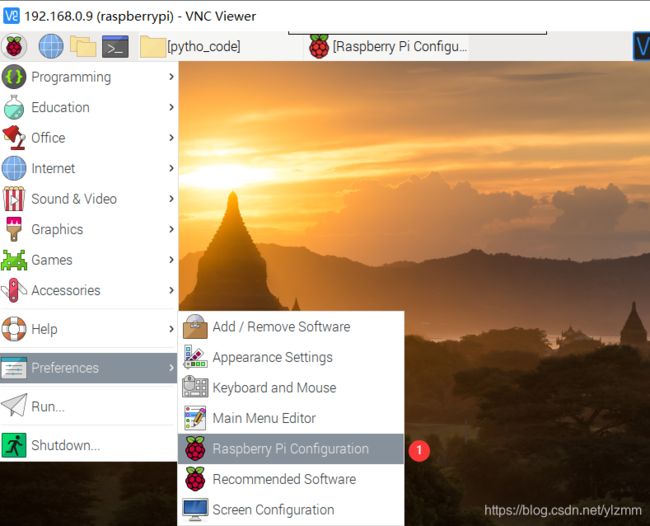Click the Office desk lamp icon
650x526 pixels.
(x=14, y=138)
